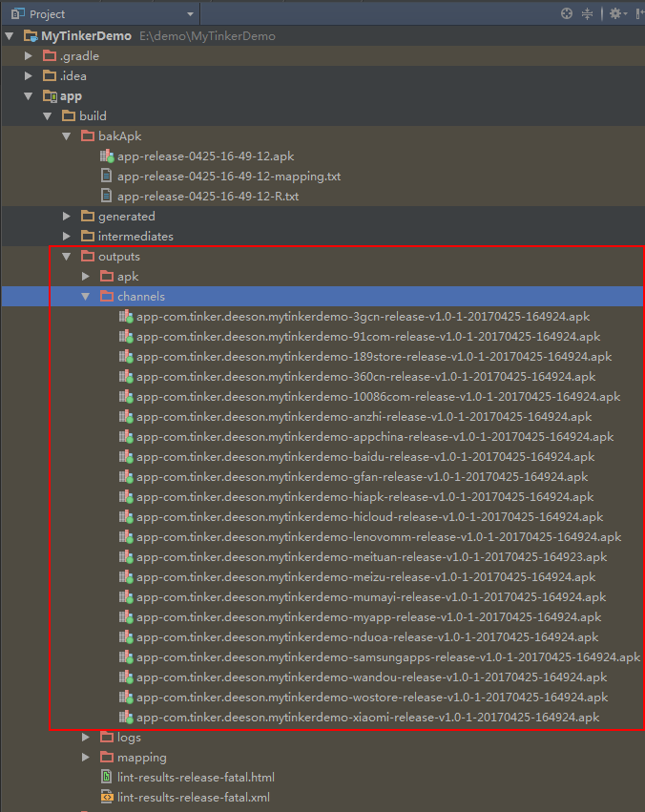This screenshot has width=645, height=812.
Task: Click the Project tool window icon
Action: coord(17,14)
